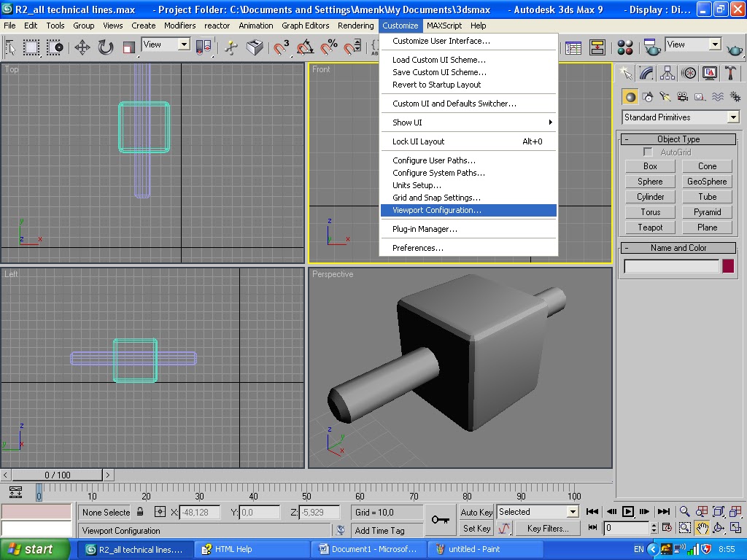Image resolution: width=747 pixels, height=560 pixels.
Task: Select the Move tool
Action: (x=82, y=47)
